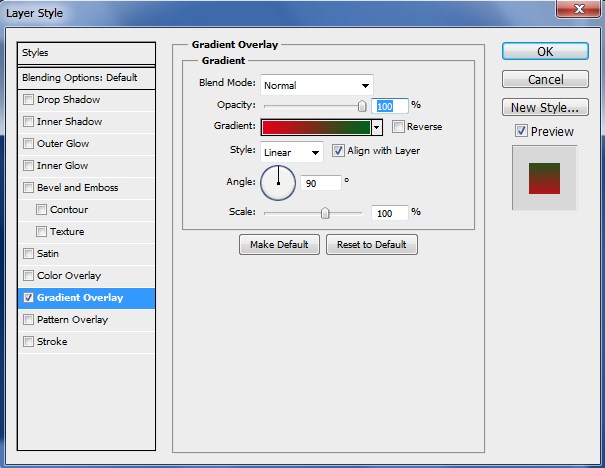
Task: Click the Cancel button
Action: tap(545, 79)
